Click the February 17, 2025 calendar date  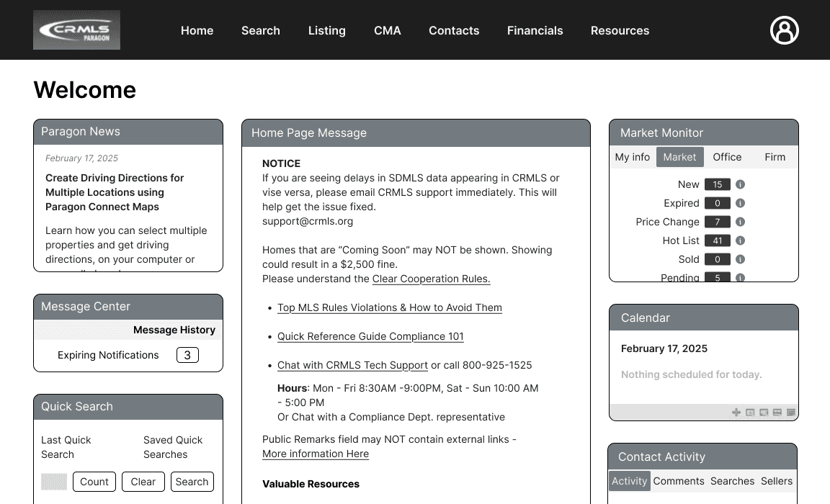click(x=664, y=349)
